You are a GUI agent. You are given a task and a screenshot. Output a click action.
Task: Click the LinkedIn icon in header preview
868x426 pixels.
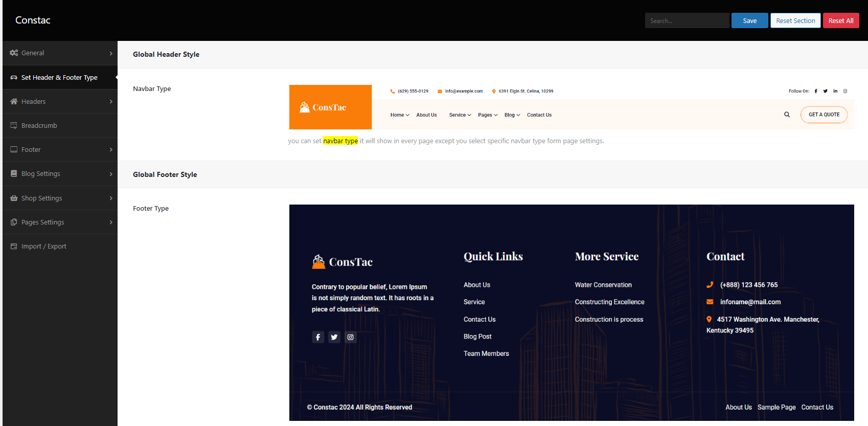(835, 91)
